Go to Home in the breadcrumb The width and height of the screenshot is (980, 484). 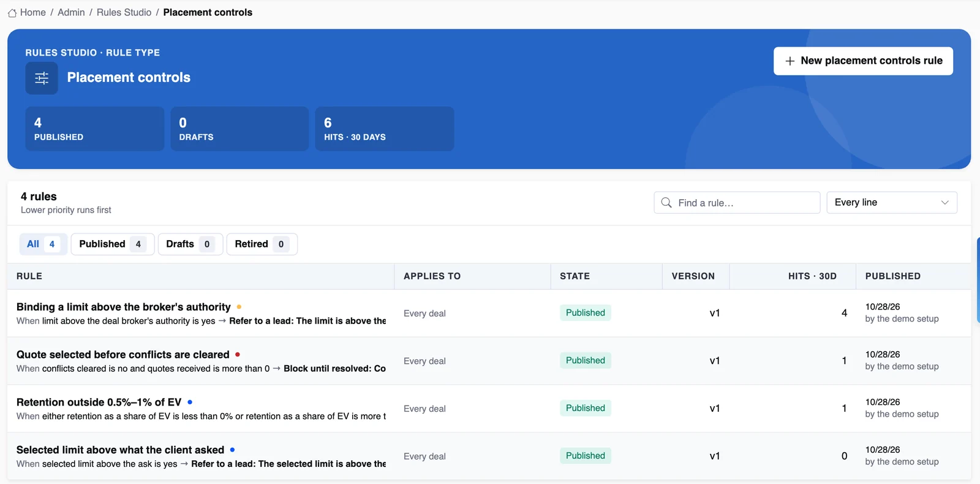point(33,12)
